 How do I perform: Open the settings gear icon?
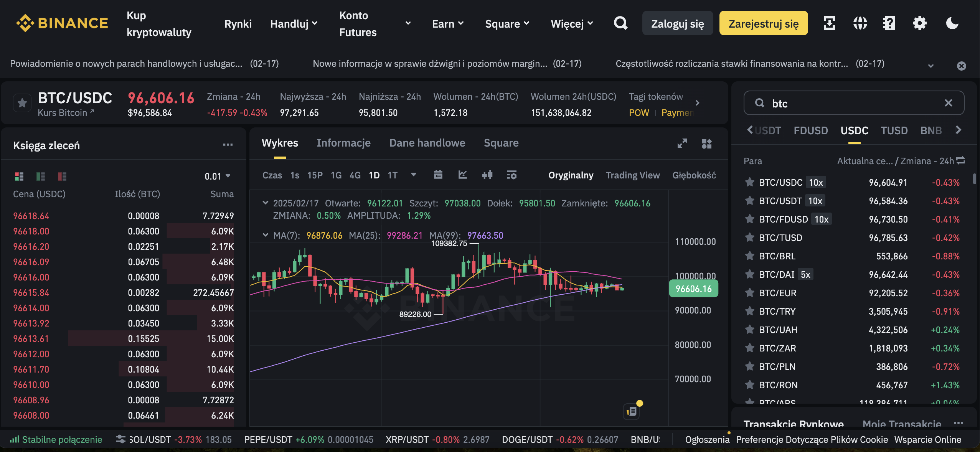point(919,24)
